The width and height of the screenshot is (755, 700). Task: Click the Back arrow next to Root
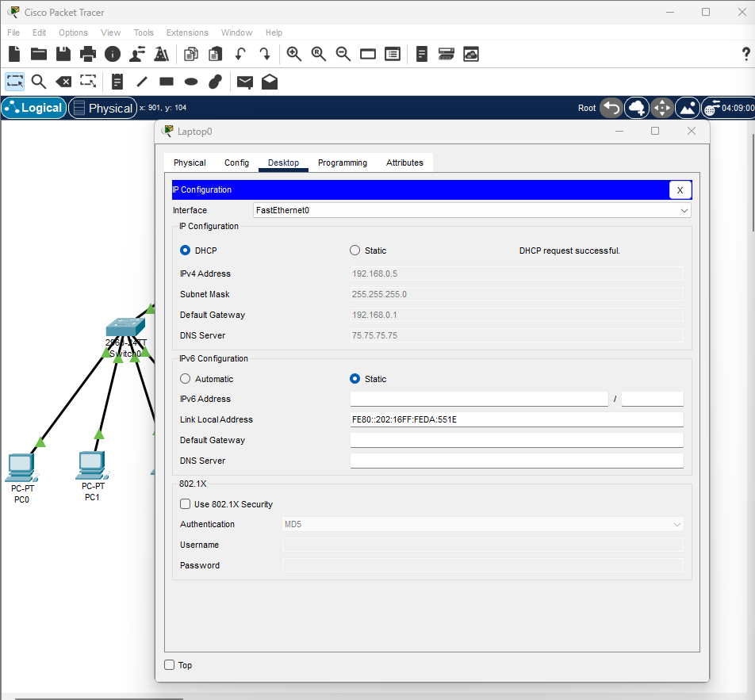611,108
